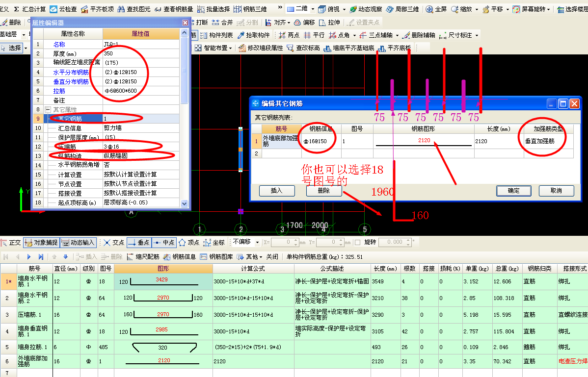The width and height of the screenshot is (588, 377).
Task: Toggle 动态输入 dynamic input
Action: pos(78,243)
